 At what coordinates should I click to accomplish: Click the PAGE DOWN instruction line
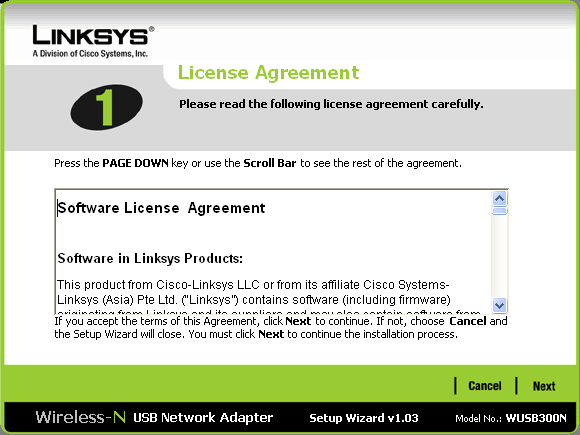[x=258, y=163]
